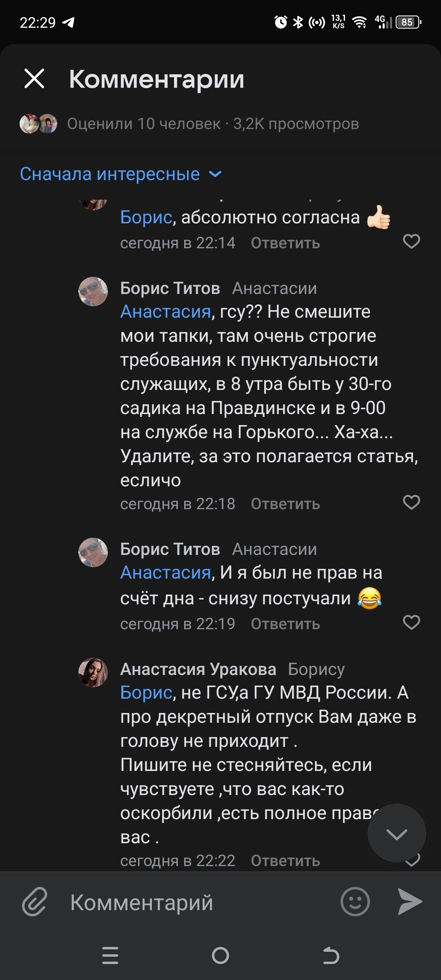This screenshot has height=980, width=441.
Task: Reply to Boris's 22:18 comment
Action: coord(285,504)
